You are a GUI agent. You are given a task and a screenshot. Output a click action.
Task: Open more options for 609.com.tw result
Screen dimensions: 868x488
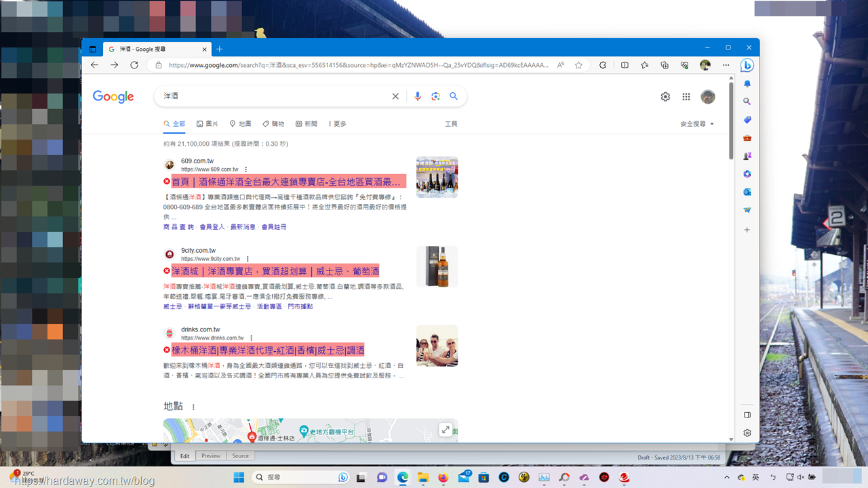(246, 169)
